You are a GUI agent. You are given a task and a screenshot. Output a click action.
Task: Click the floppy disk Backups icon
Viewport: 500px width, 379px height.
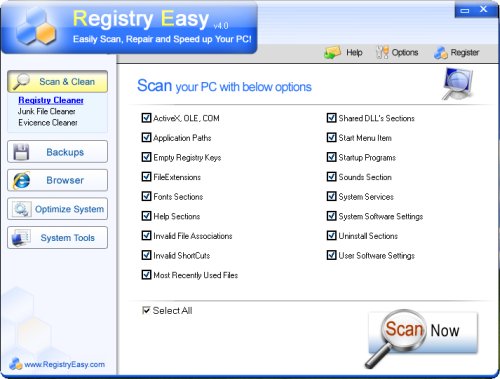21,152
